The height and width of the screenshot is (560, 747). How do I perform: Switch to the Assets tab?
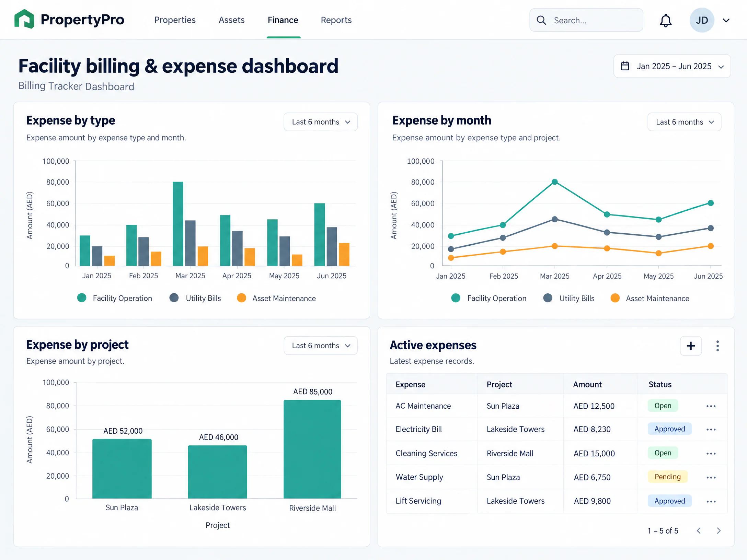(231, 20)
